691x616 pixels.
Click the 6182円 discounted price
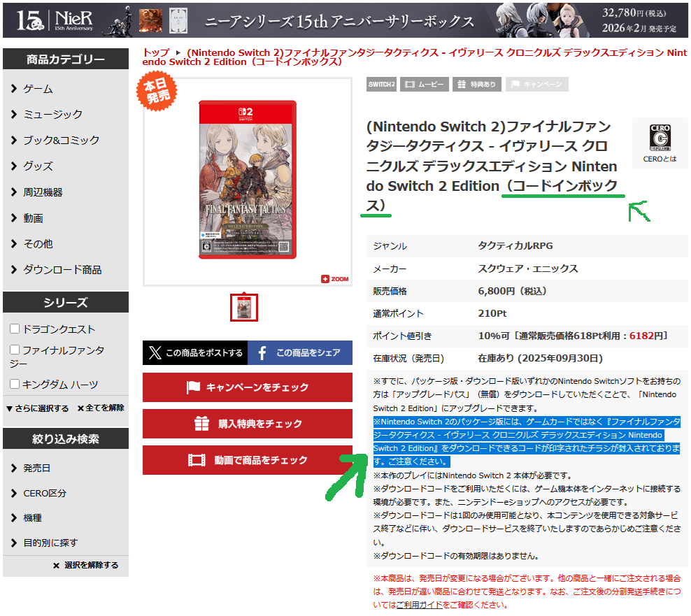646,336
